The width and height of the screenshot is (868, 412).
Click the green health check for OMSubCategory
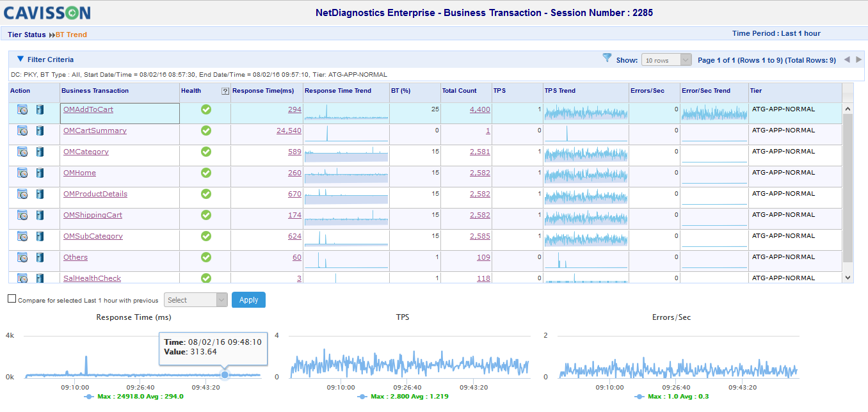(206, 236)
